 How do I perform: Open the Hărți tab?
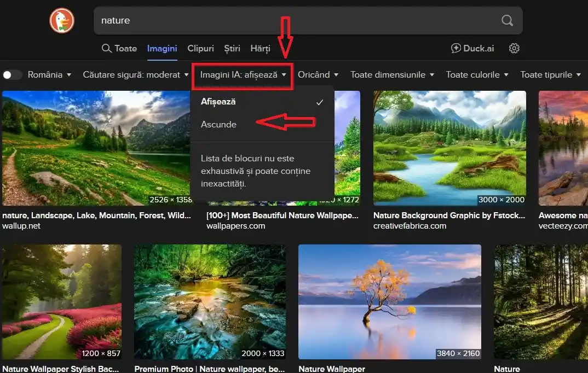click(260, 49)
